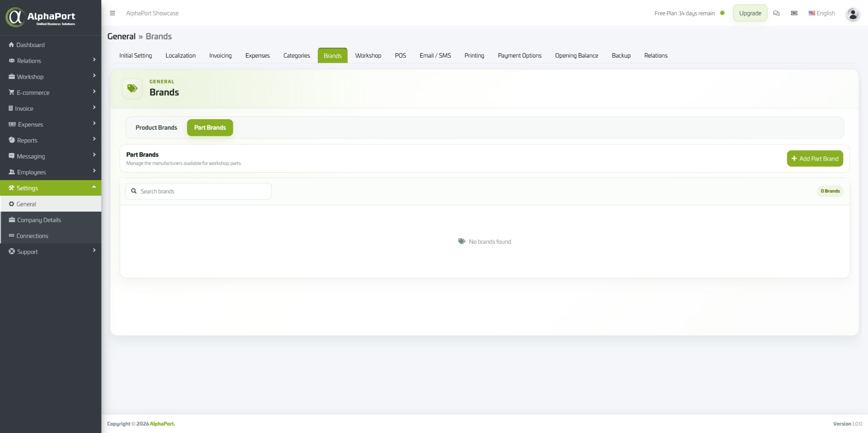The image size is (868, 433).
Task: Expand the Employees submenu chevron
Action: point(94,171)
